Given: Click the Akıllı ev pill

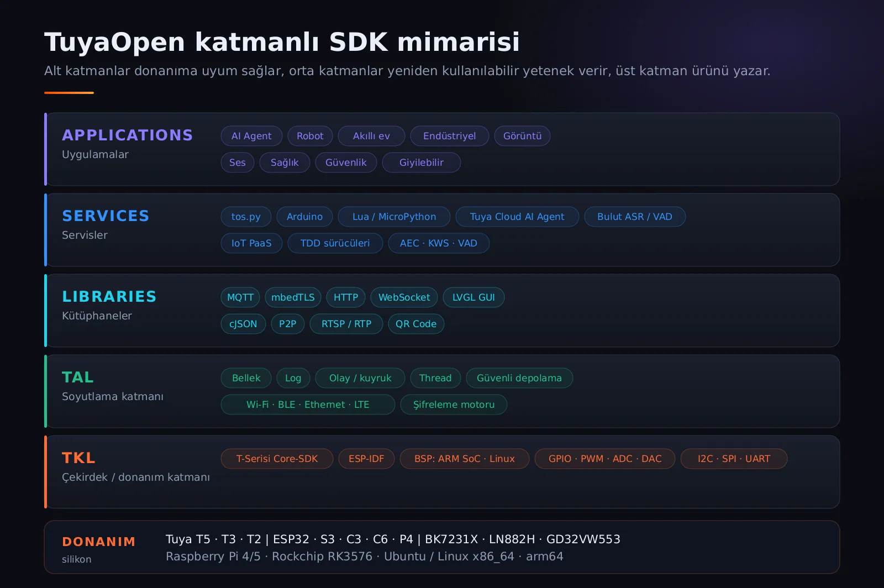Looking at the screenshot, I should 371,136.
